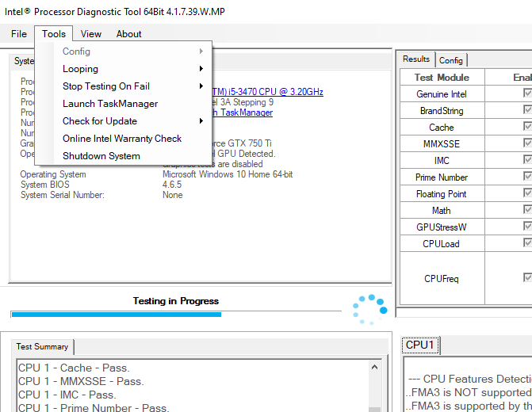Click the System BIOS value 4.6.5
Viewport: 532px width, 412px height.
point(172,185)
